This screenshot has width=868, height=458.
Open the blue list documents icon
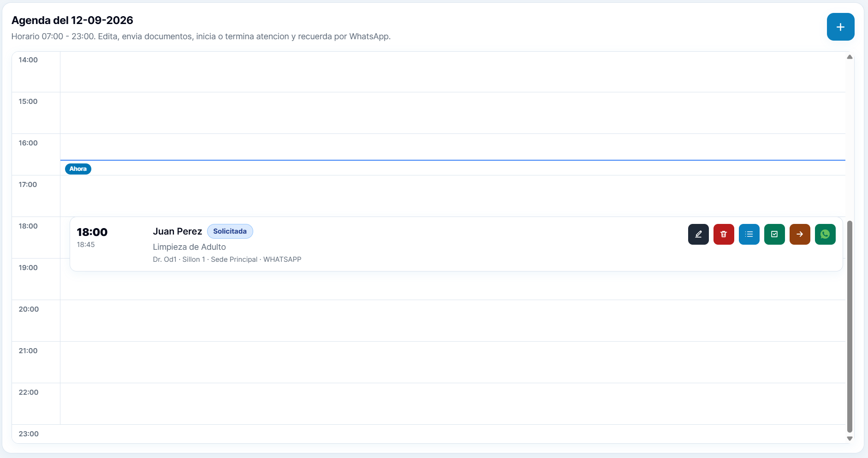tap(749, 234)
